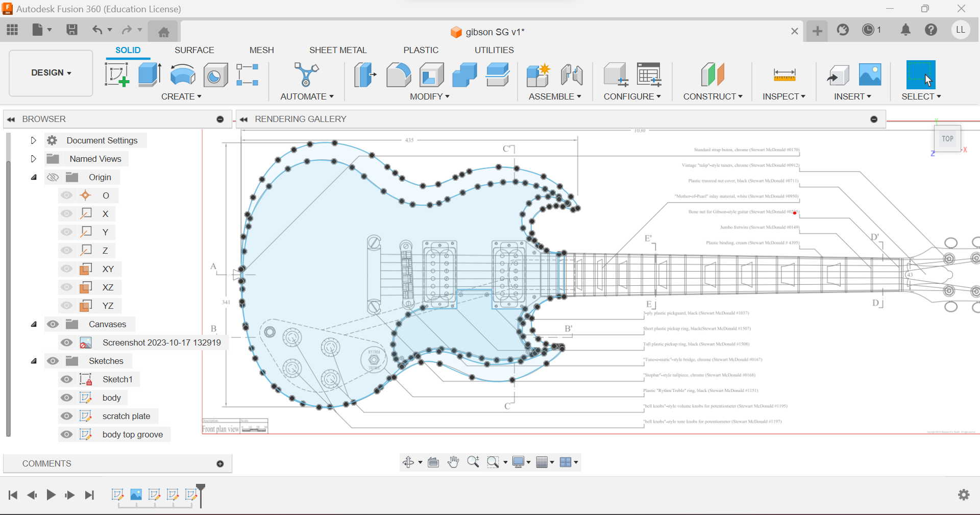Open the Change Parameters table icon
Viewport: 980px width, 515px height.
coord(649,75)
